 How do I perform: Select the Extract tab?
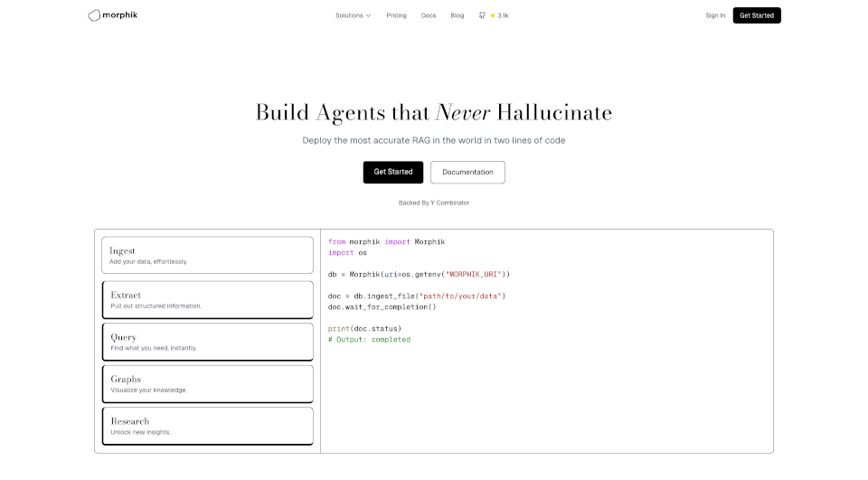pos(208,299)
